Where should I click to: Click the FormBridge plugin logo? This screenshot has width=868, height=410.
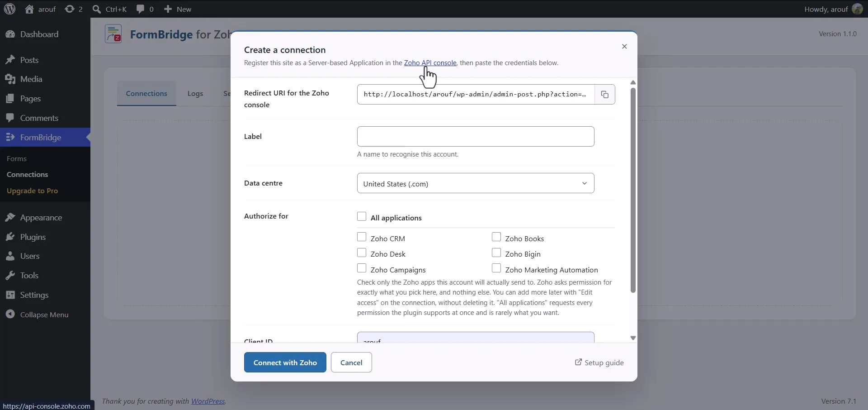coord(113,34)
